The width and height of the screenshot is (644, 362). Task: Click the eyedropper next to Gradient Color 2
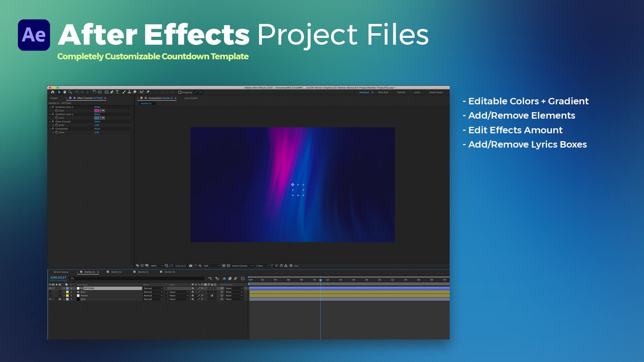102,111
